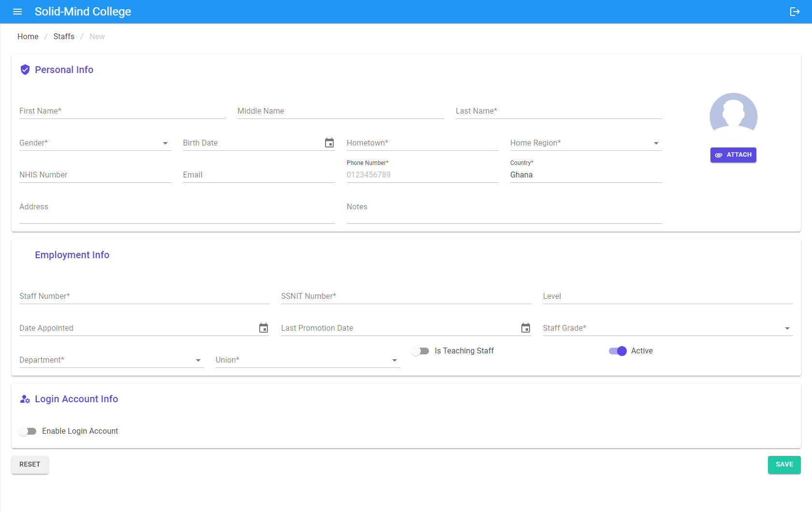Click the Email input field
The width and height of the screenshot is (812, 512).
pos(259,175)
